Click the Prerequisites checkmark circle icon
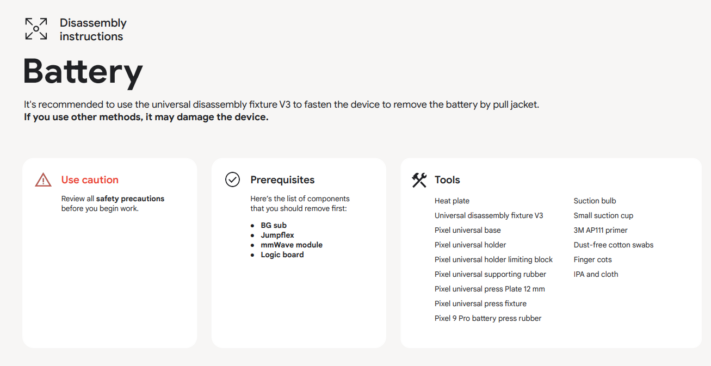 (232, 180)
